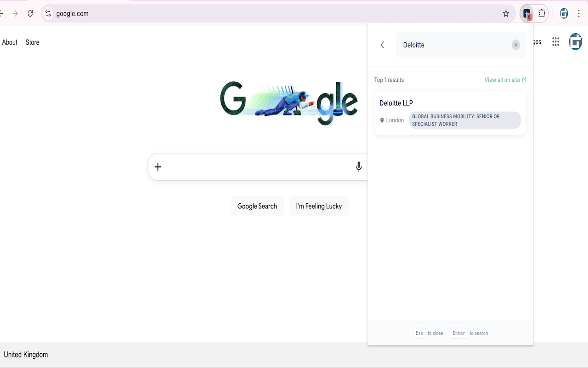This screenshot has width=588, height=368.
Task: Click the London location text
Action: [x=395, y=120]
